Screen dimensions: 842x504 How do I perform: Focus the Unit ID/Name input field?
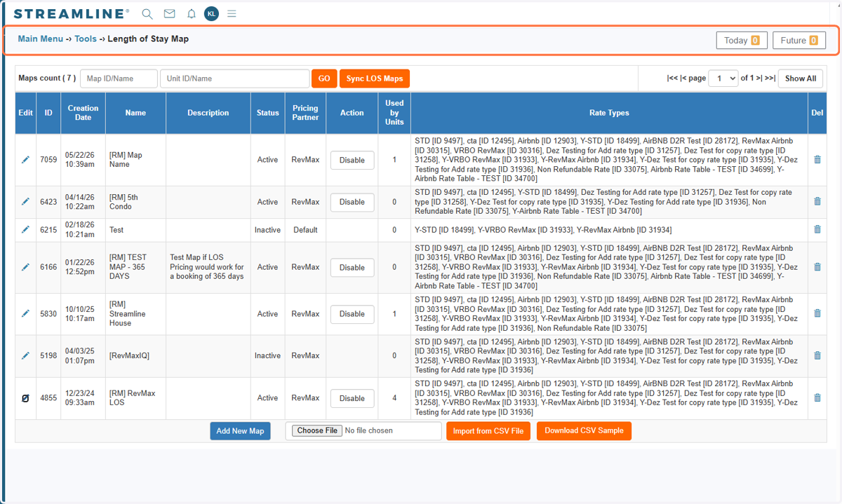pos(234,79)
